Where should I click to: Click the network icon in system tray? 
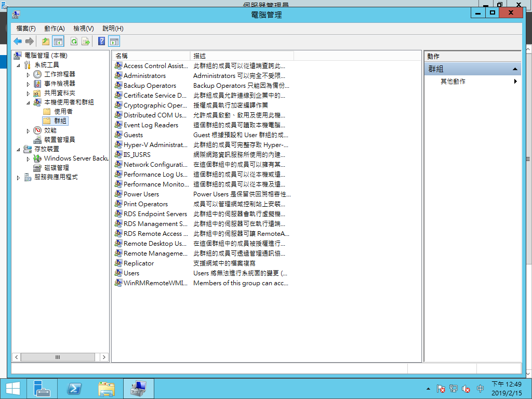(453, 389)
